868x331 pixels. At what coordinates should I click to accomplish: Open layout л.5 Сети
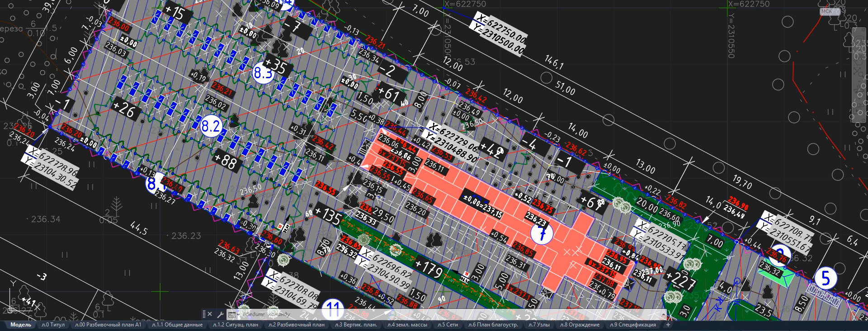(x=448, y=325)
